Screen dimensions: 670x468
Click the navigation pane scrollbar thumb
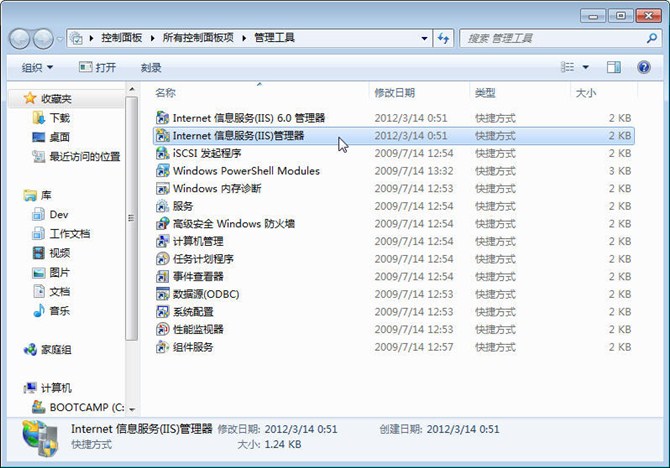coord(132,218)
